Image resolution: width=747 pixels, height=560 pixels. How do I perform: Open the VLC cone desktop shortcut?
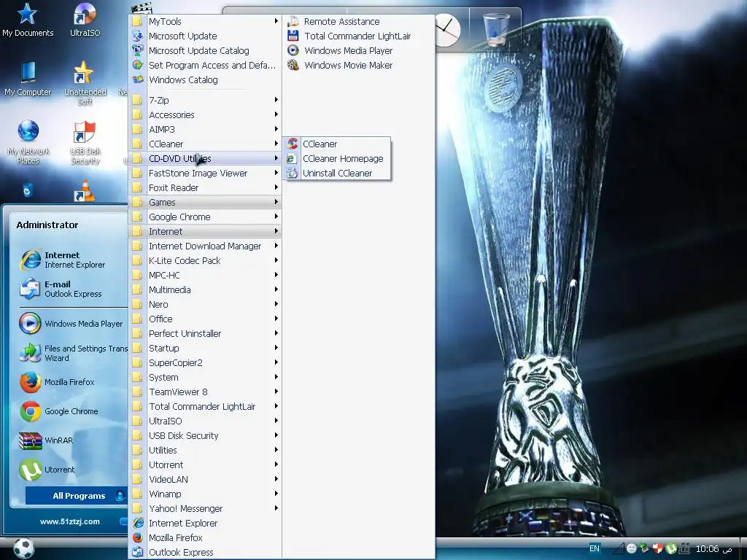point(85,190)
